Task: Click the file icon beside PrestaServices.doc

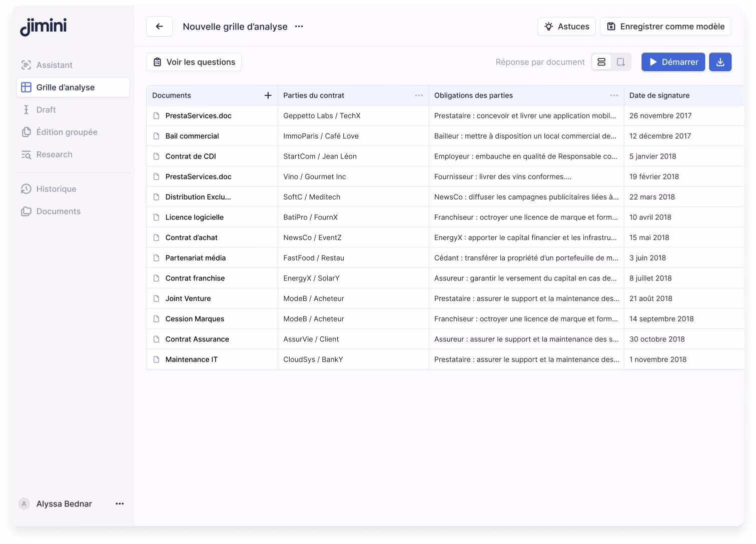Action: tap(156, 115)
